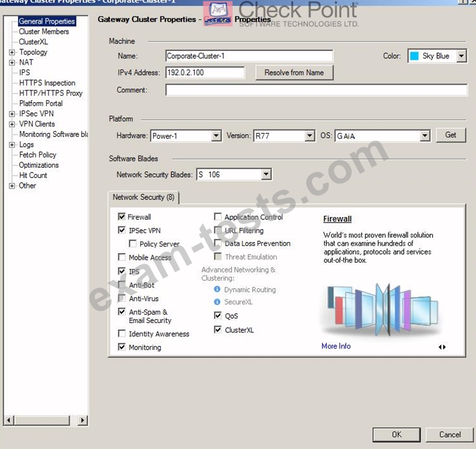This screenshot has width=476, height=449.
Task: Click the blades illustration image
Action: coord(383,309)
